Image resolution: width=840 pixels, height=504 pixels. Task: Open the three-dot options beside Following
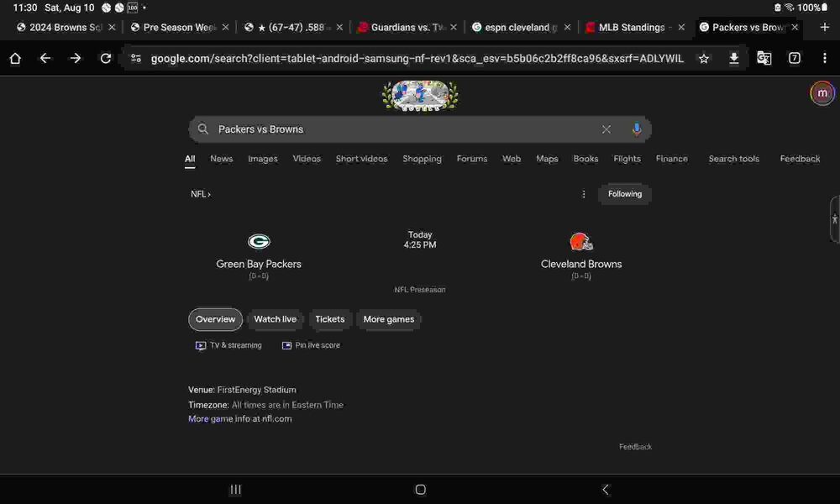click(584, 194)
